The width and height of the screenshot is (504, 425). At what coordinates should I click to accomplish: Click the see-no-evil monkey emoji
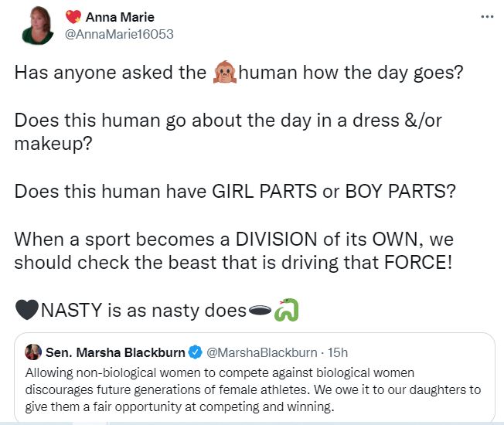[223, 74]
